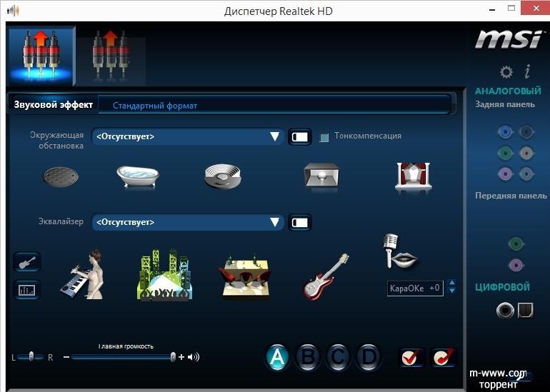
Task: Toggle the equalizer reset switch
Action: [x=300, y=223]
